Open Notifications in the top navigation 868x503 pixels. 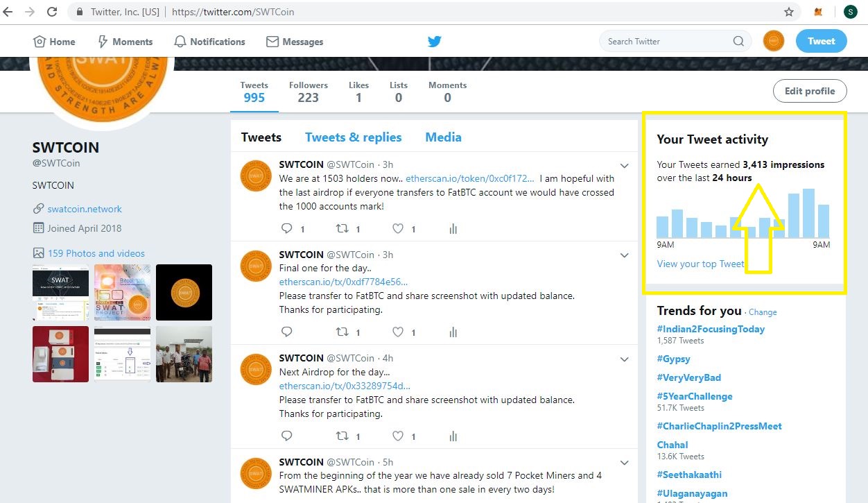[x=209, y=42]
